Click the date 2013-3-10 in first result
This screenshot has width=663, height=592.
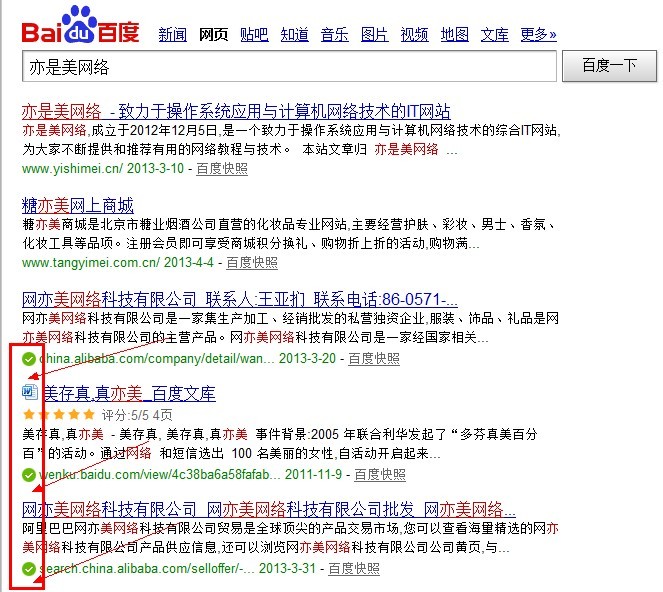point(155,169)
